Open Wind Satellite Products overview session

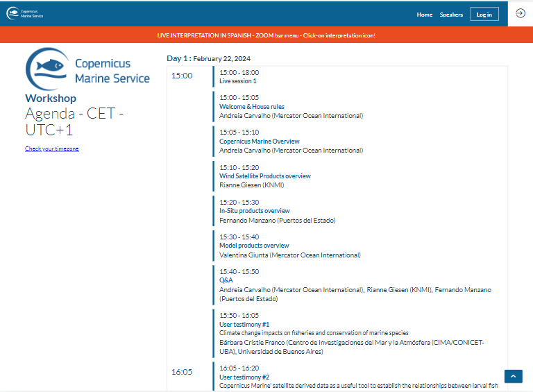click(x=265, y=176)
